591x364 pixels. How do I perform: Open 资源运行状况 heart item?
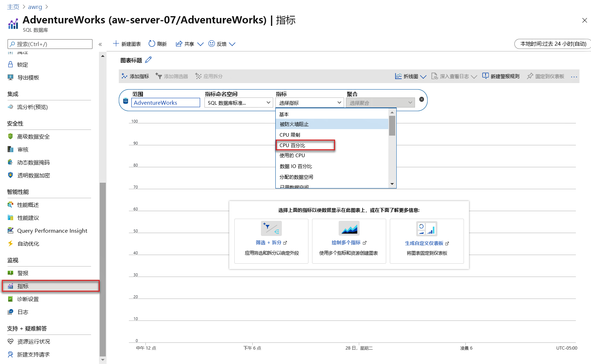[x=33, y=341]
